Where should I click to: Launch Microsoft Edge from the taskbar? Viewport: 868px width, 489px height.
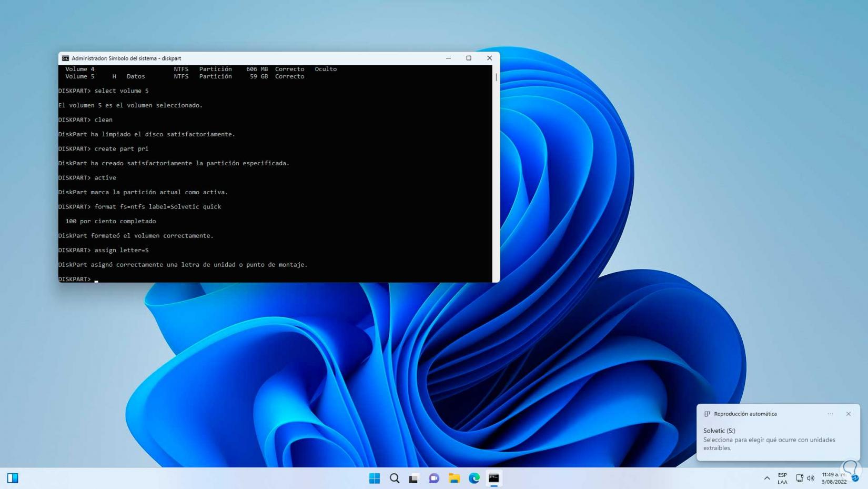pos(474,478)
